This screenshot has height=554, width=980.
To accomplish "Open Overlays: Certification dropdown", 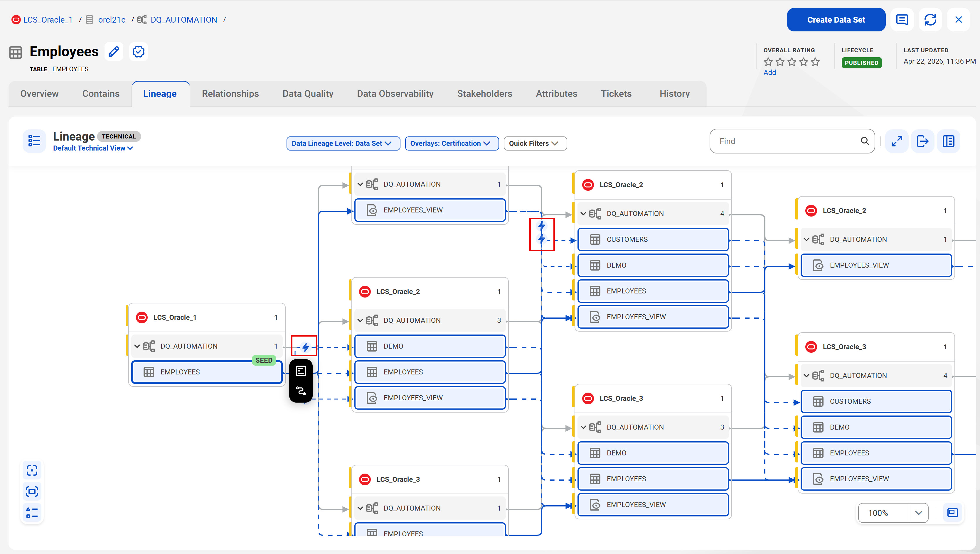I will 452,143.
